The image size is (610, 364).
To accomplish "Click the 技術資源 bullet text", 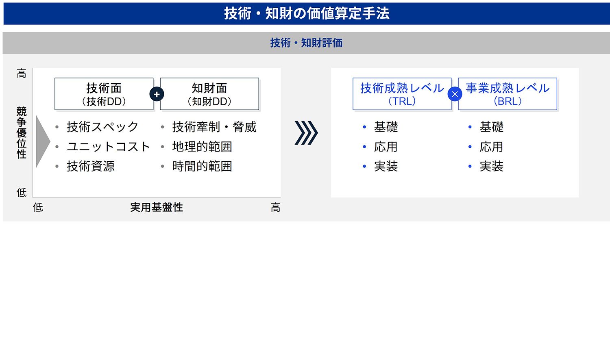I will point(91,166).
